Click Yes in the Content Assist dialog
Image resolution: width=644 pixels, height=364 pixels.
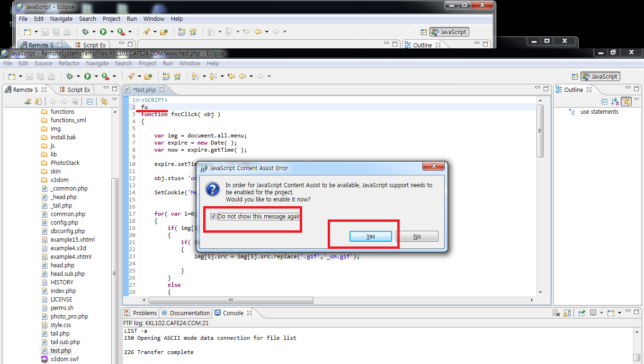point(370,237)
